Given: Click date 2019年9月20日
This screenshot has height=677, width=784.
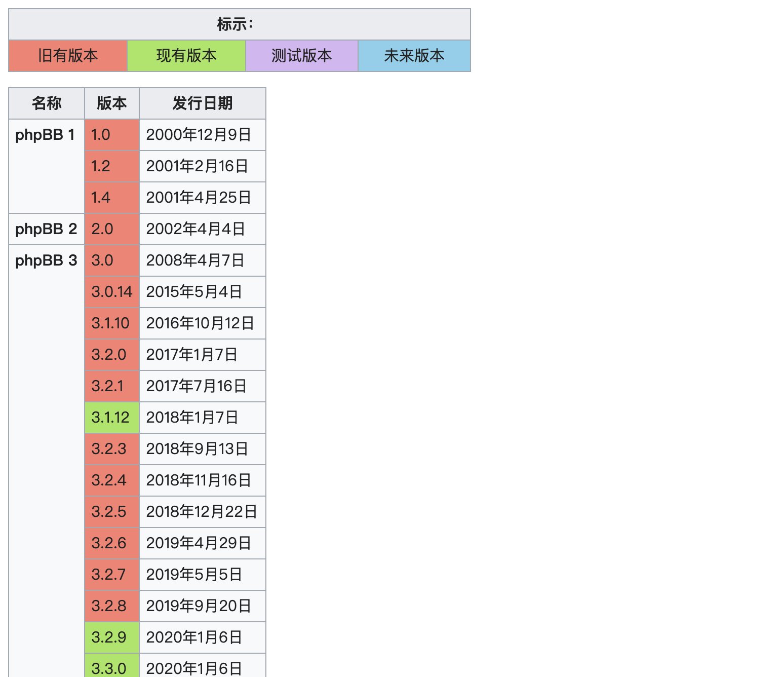Looking at the screenshot, I should (x=203, y=606).
